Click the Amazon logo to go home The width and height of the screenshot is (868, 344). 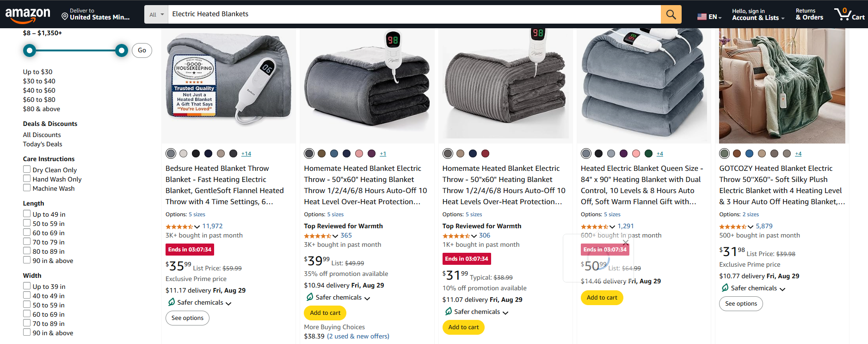[x=28, y=14]
